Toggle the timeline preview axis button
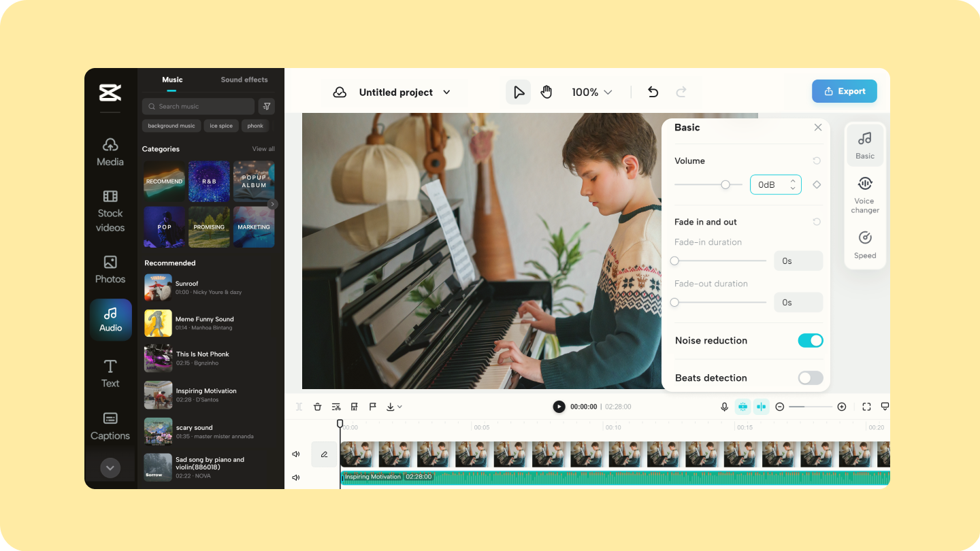This screenshot has width=980, height=551. coord(761,407)
